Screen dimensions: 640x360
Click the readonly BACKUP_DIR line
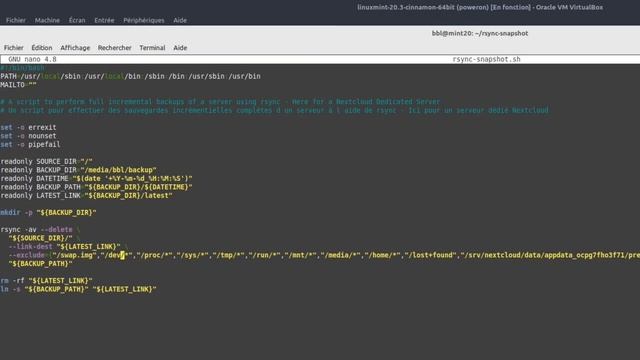tap(78, 170)
